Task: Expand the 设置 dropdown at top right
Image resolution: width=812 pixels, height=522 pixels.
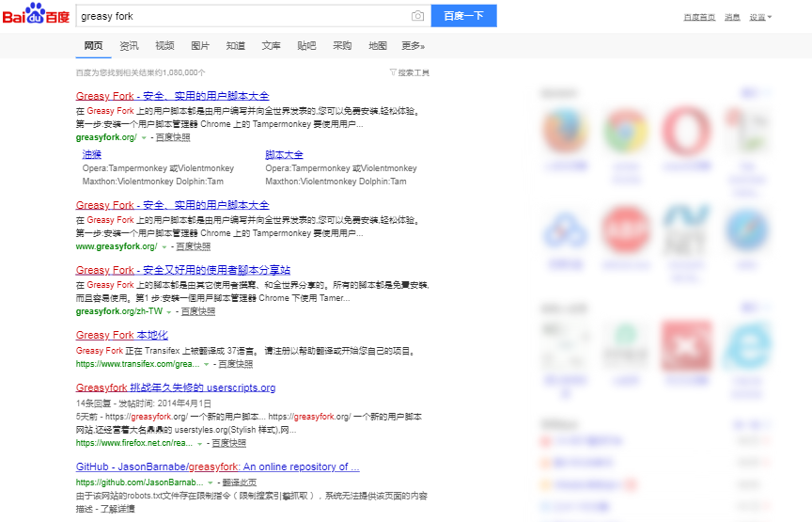Action: [x=760, y=17]
